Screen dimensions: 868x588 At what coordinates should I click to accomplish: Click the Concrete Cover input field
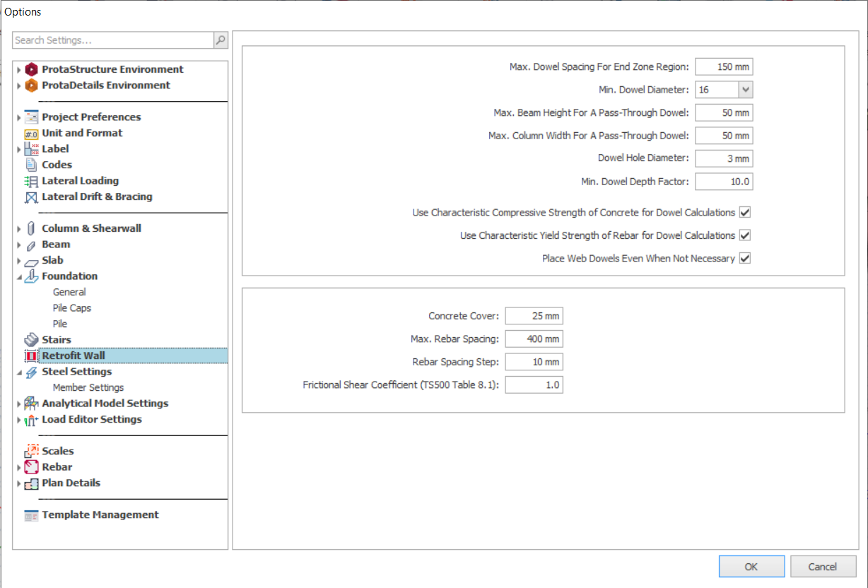pyautogui.click(x=534, y=317)
